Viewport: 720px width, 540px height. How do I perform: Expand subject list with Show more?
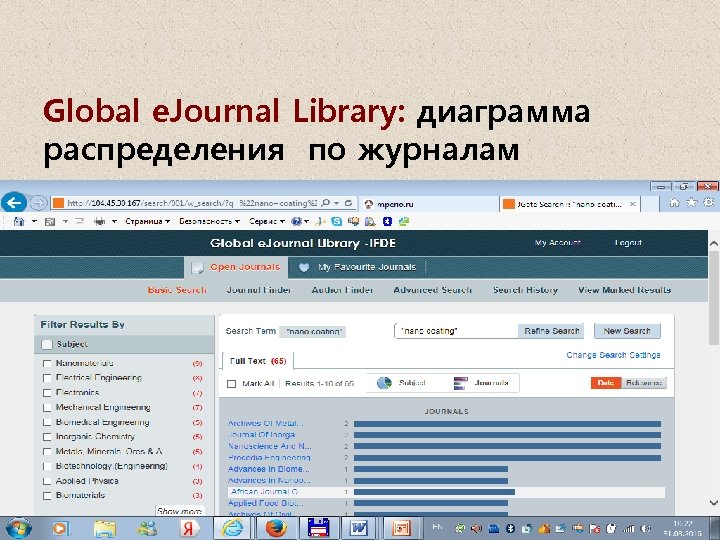[179, 511]
